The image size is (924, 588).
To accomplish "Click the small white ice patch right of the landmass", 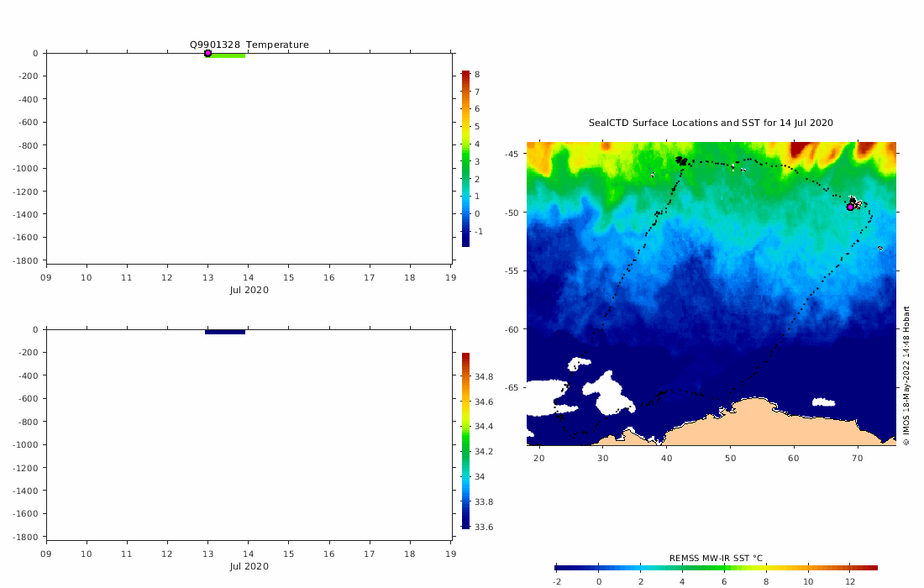I will pyautogui.click(x=823, y=402).
